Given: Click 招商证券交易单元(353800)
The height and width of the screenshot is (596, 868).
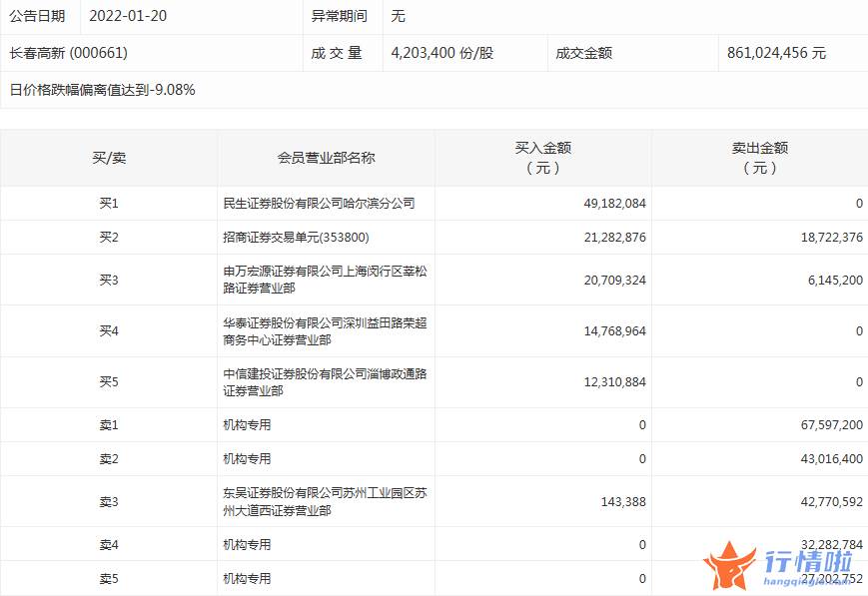Looking at the screenshot, I should [297, 238].
